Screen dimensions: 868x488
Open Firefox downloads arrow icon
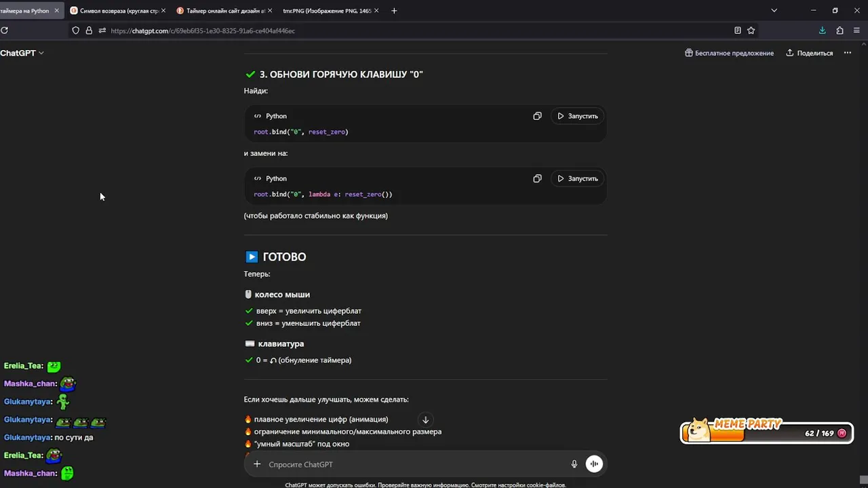pos(822,30)
